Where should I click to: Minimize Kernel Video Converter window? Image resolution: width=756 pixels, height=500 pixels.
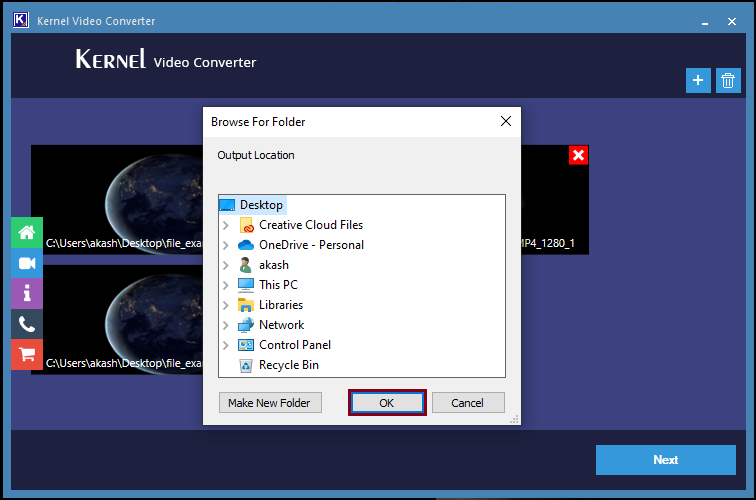coord(705,22)
